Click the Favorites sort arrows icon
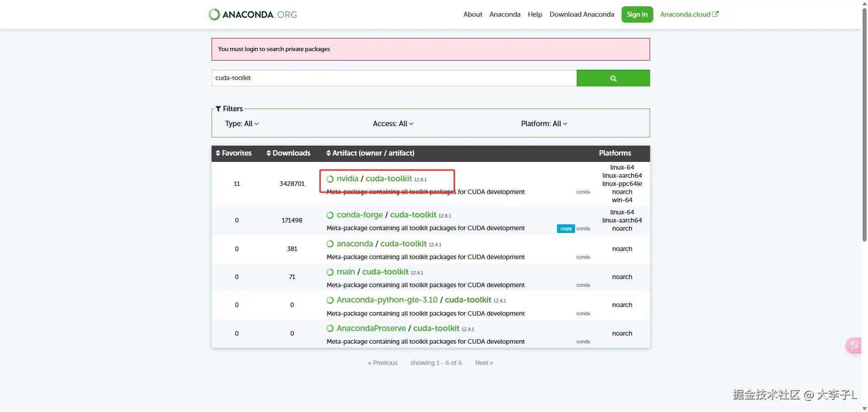Image resolution: width=868 pixels, height=412 pixels. coord(218,153)
